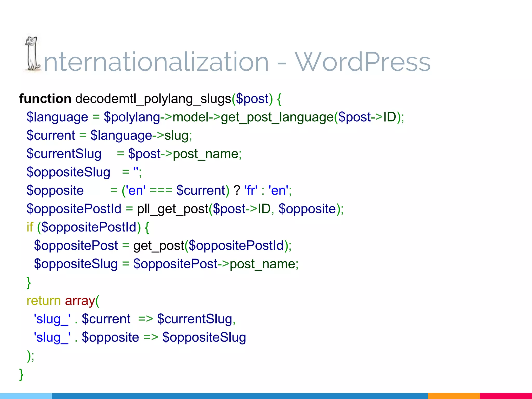Click the line 'function decodemtl_polylang_slugs($post) {'
This screenshot has height=399, width=532.
pyautogui.click(x=150, y=99)
